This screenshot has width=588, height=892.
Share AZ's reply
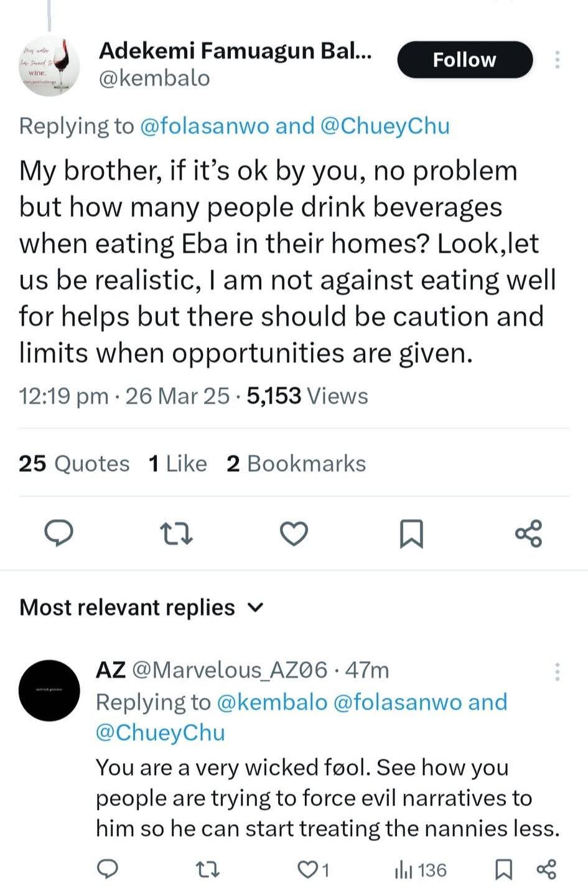[546, 869]
